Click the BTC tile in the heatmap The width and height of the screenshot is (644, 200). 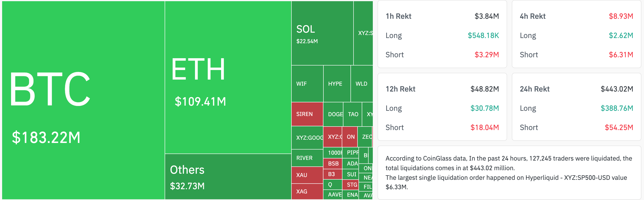(x=83, y=100)
